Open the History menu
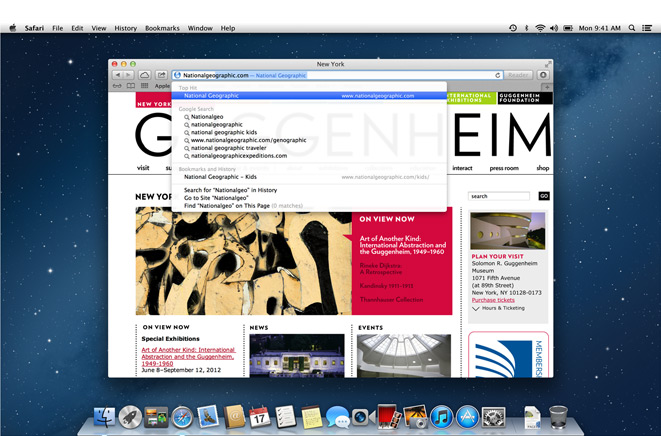 pyautogui.click(x=125, y=28)
